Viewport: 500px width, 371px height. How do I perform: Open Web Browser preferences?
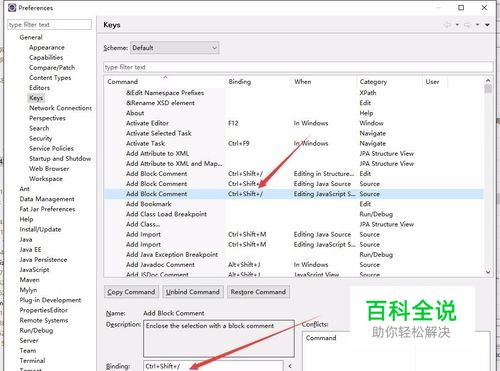(x=49, y=169)
